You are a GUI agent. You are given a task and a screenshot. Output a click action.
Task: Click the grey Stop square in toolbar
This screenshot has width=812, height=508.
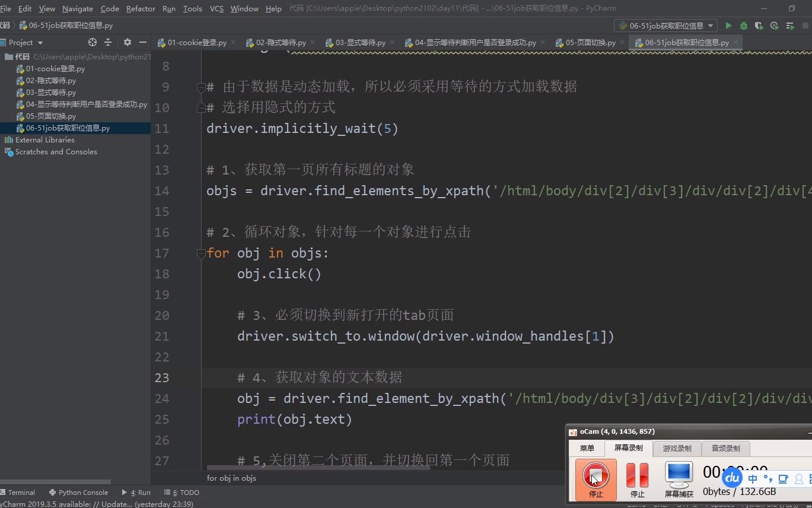pyautogui.click(x=805, y=26)
